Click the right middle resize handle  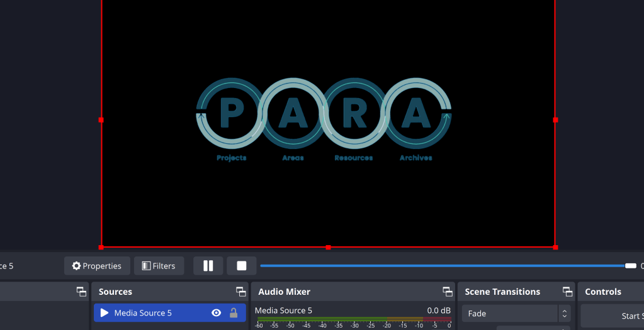coord(555,119)
